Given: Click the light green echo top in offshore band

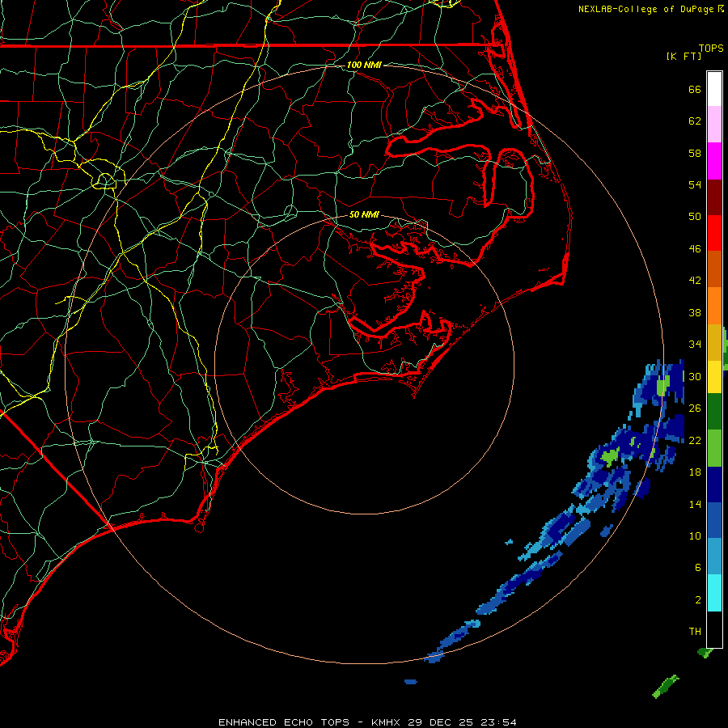Looking at the screenshot, I should click(610, 456).
